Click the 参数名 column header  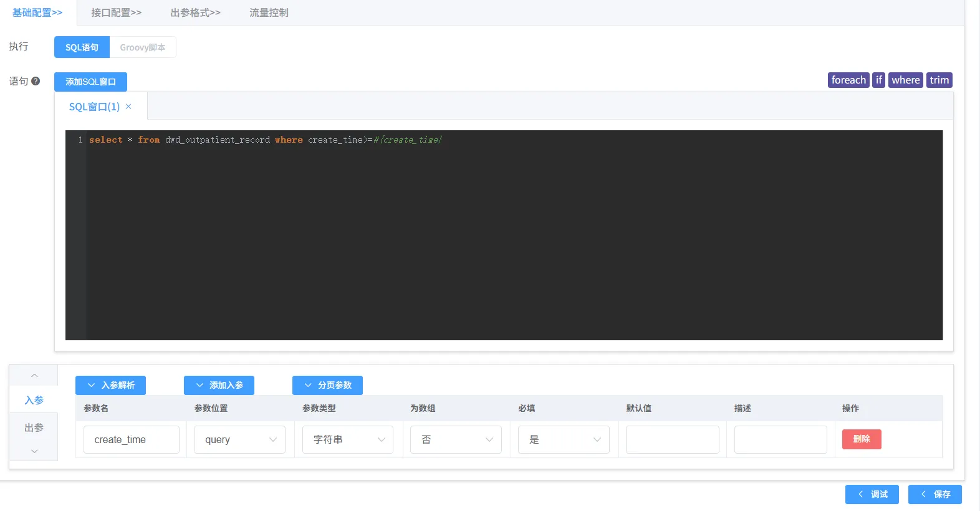[x=96, y=408]
